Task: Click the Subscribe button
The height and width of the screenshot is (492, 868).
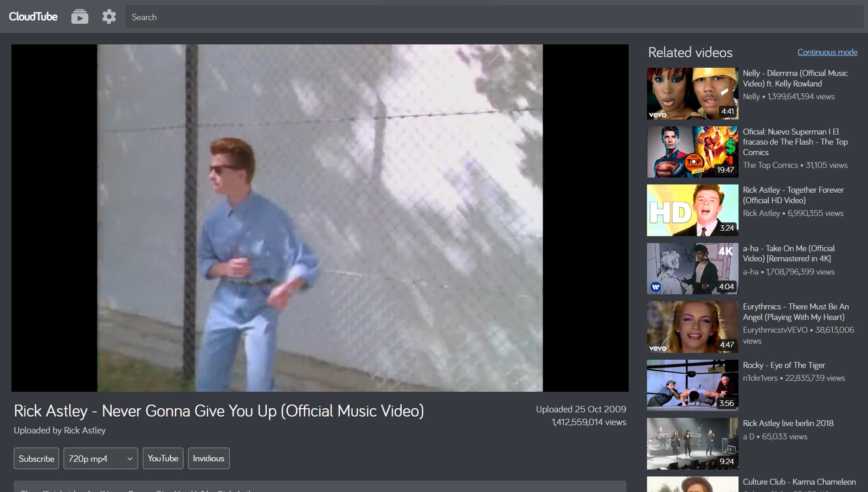Action: click(36, 459)
